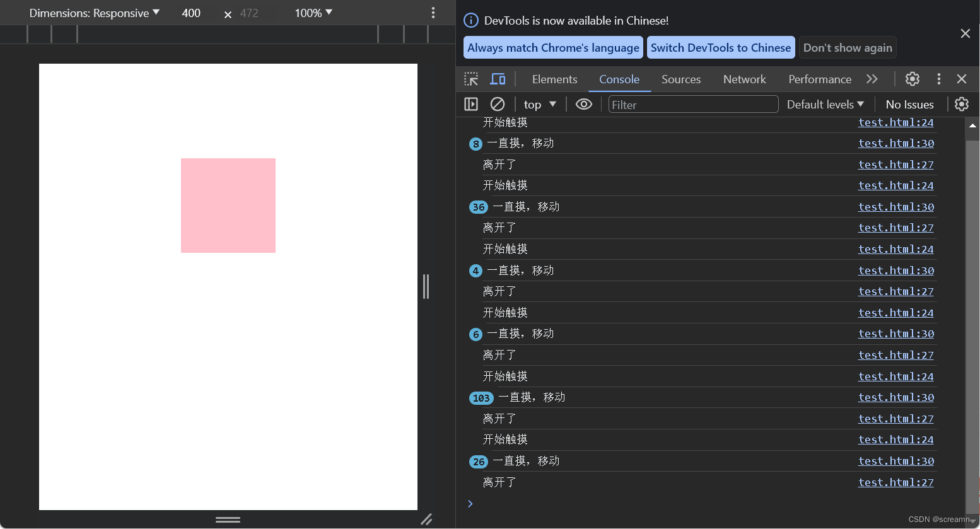Expand the more panels chevron
This screenshot has width=980, height=529.
pos(872,79)
